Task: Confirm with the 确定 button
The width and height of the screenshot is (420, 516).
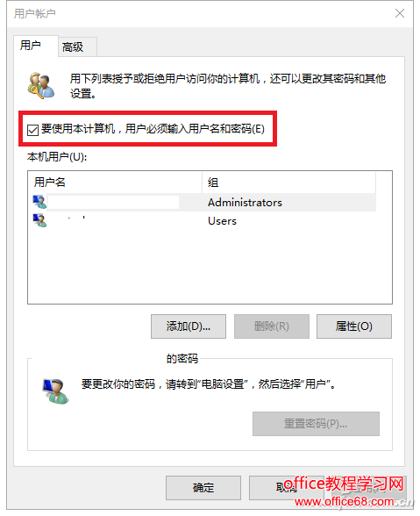Action: pos(203,488)
